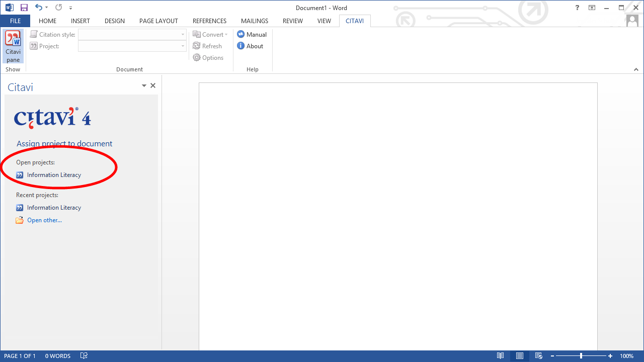Click the Redo/Repeat icon
The image size is (644, 362).
59,8
